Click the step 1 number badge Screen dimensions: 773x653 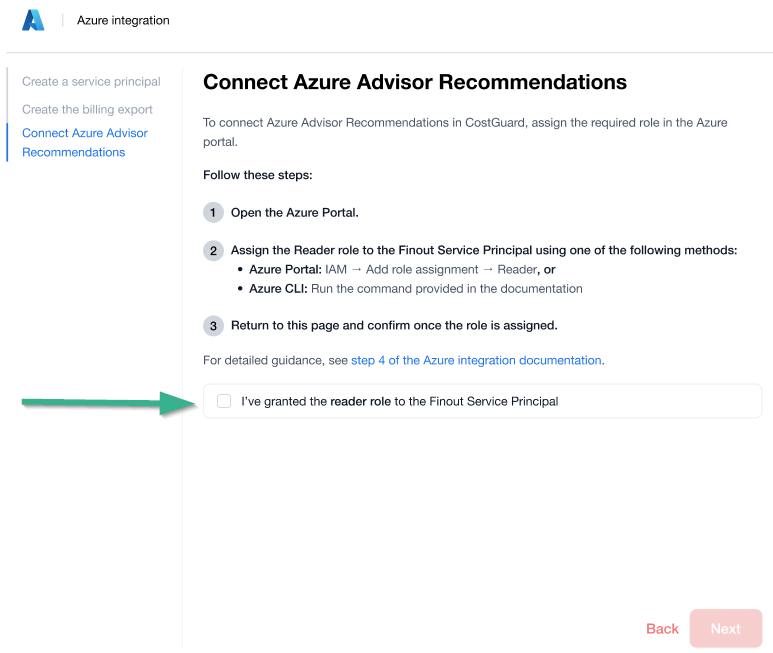coord(213,213)
